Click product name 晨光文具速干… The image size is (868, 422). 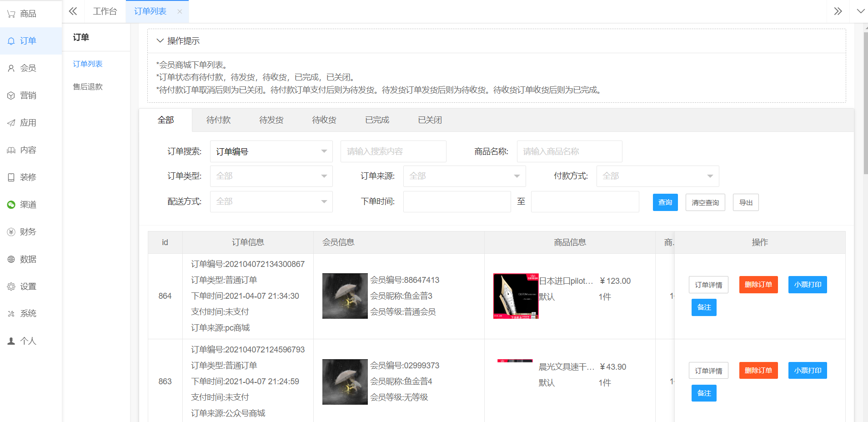pos(567,367)
